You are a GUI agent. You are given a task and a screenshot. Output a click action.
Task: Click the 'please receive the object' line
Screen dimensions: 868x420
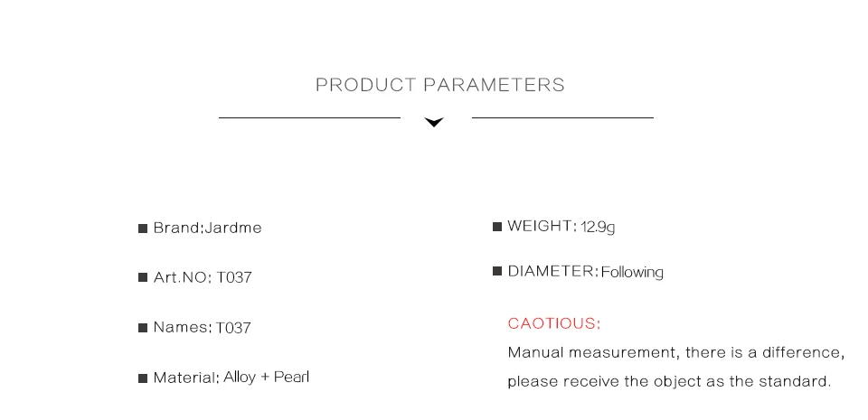668,381
